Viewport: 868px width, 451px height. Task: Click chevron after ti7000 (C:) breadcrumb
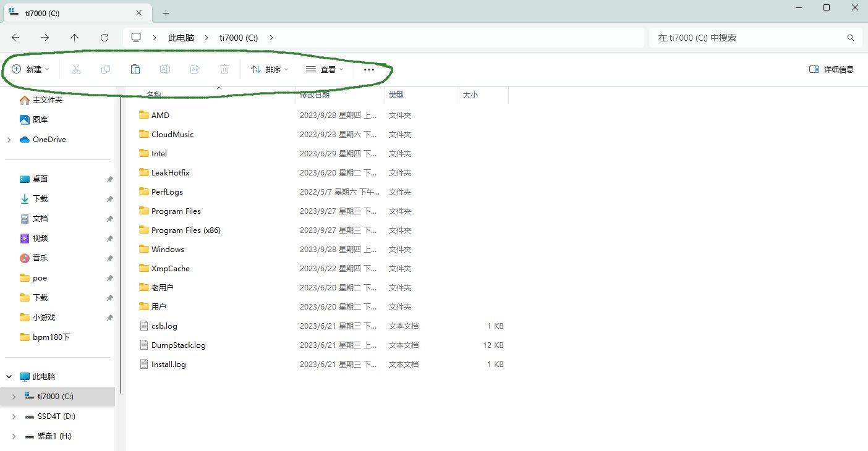point(271,38)
